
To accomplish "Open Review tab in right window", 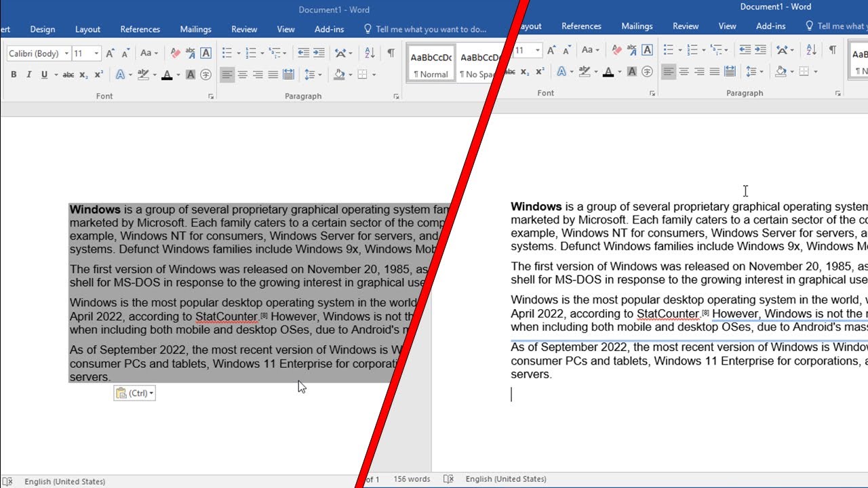I will pos(686,26).
